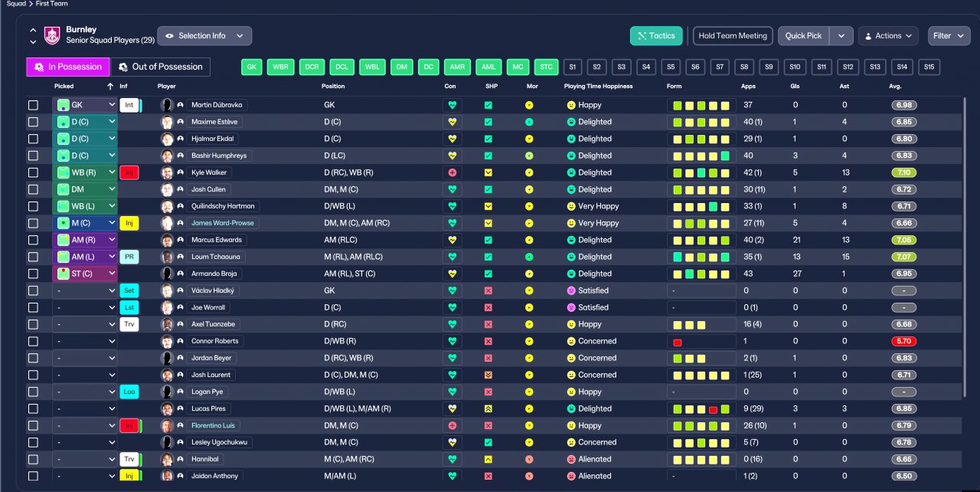Click Lucas Pires' match sharpness arrow icon
Screen dimensions: 980x492
pyautogui.click(x=488, y=408)
